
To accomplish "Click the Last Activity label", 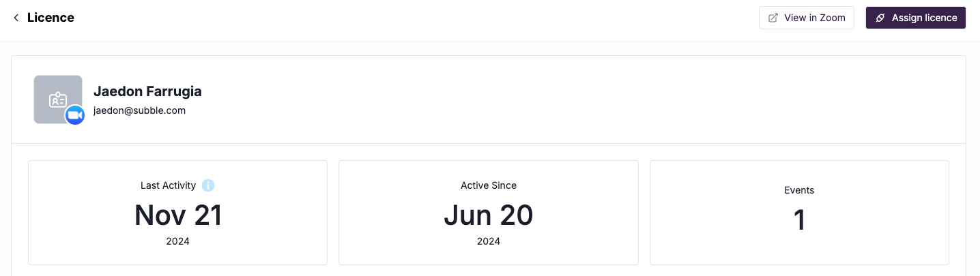I will [168, 185].
